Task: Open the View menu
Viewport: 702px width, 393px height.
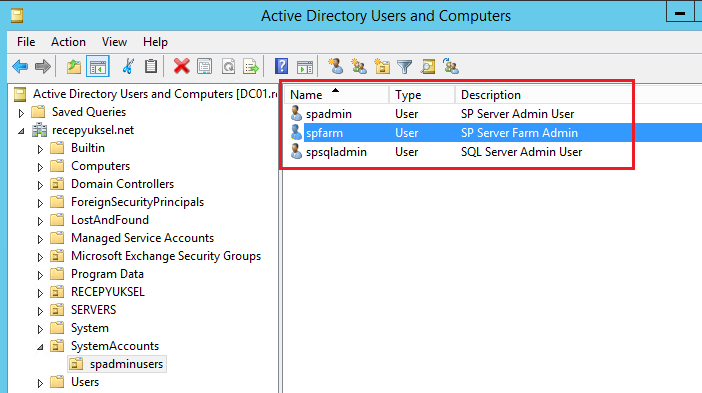Action: tap(114, 42)
